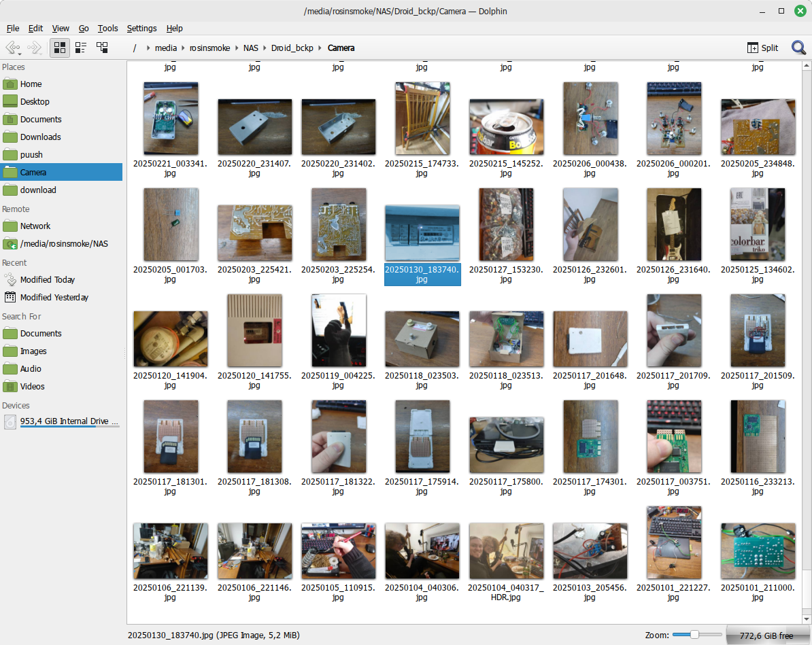Select thumbnail 20250221_003341.jpg

click(x=171, y=118)
